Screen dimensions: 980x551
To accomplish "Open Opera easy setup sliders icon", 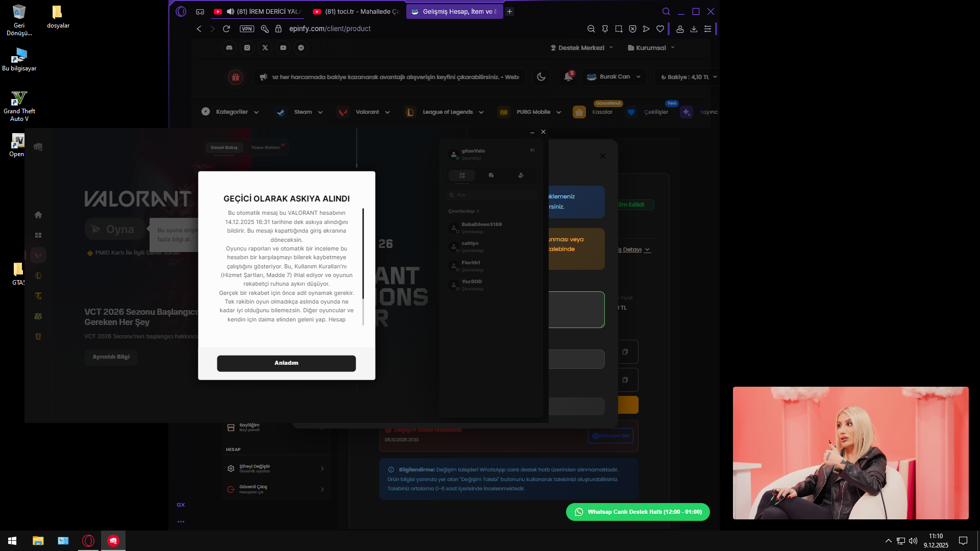I will coord(707,29).
